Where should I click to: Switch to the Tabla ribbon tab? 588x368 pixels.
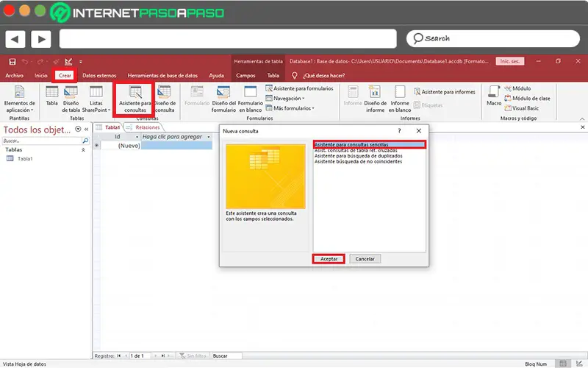point(273,76)
